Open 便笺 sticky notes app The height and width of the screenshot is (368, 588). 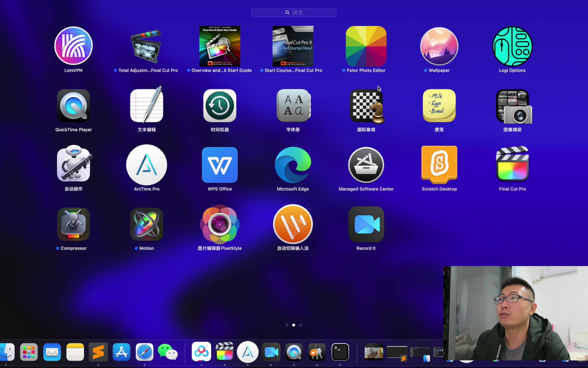[439, 106]
